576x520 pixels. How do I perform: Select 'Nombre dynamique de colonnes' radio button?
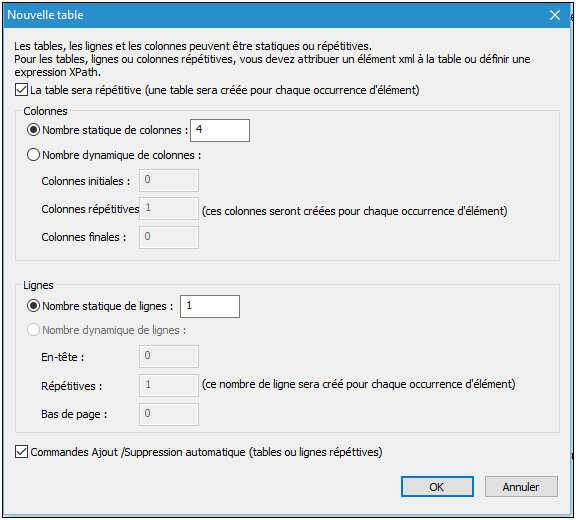pos(33,155)
